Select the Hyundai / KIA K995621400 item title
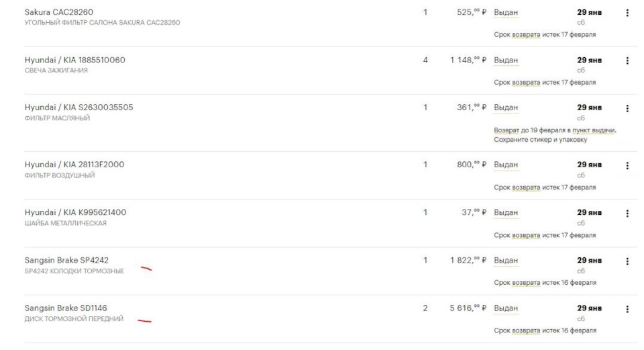Image resolution: width=644 pixels, height=350 pixels. pyautogui.click(x=76, y=212)
